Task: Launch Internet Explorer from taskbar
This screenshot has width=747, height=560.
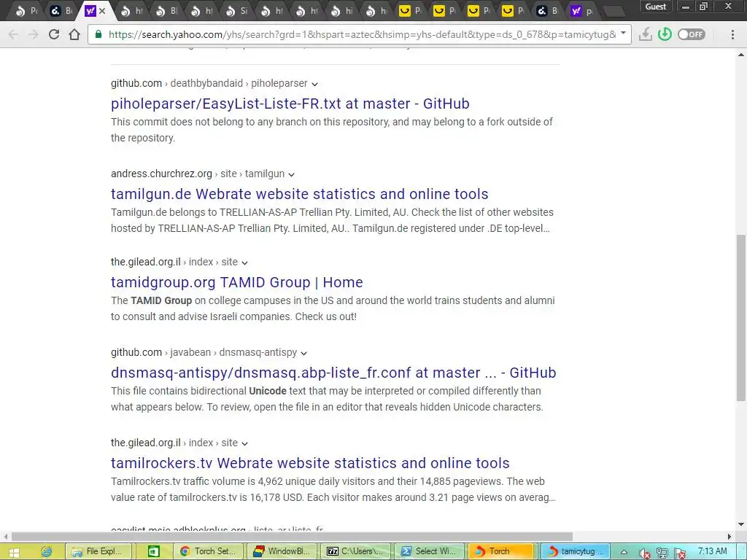Action: 46,551
